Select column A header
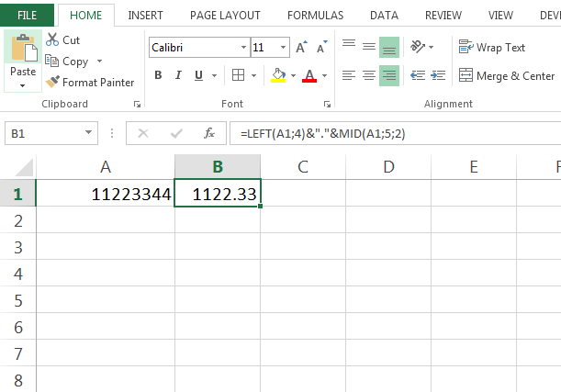Image resolution: width=561 pixels, height=392 pixels. click(106, 167)
